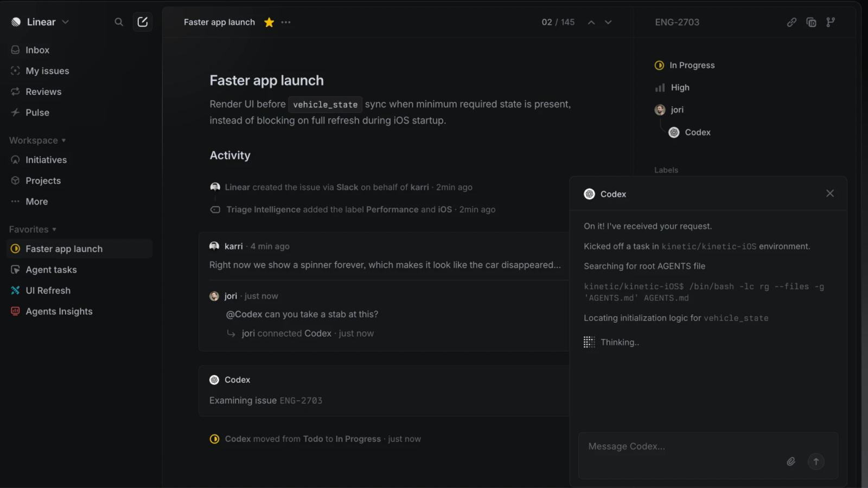This screenshot has height=488, width=868.
Task: Click the issue title heading Faster app launch
Action: [266, 80]
